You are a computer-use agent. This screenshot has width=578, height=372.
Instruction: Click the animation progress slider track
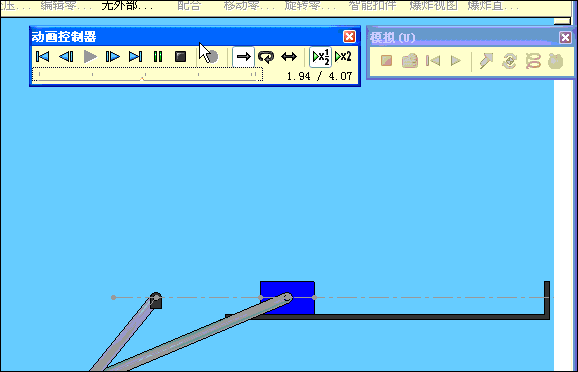click(147, 74)
